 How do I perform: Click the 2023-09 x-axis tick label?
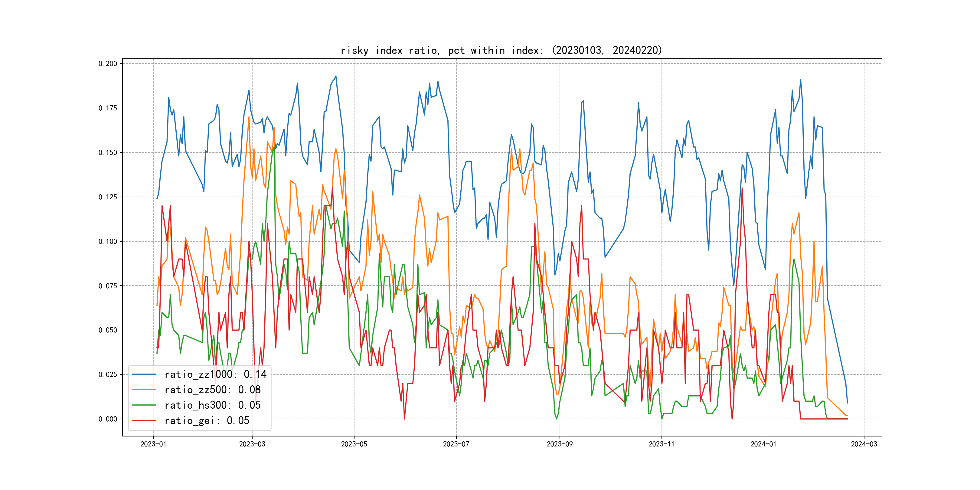coord(559,444)
